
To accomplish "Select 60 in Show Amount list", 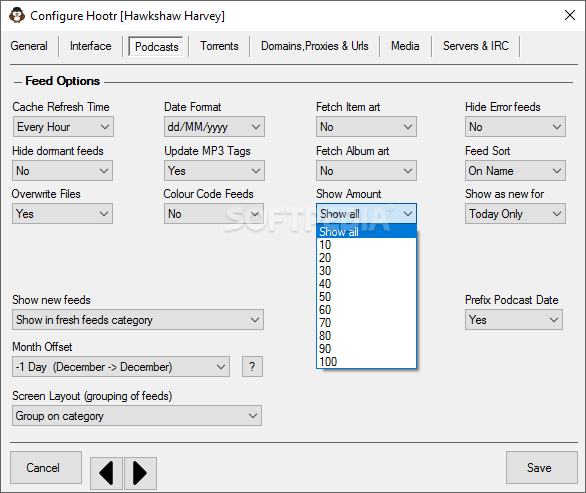I will click(x=366, y=310).
